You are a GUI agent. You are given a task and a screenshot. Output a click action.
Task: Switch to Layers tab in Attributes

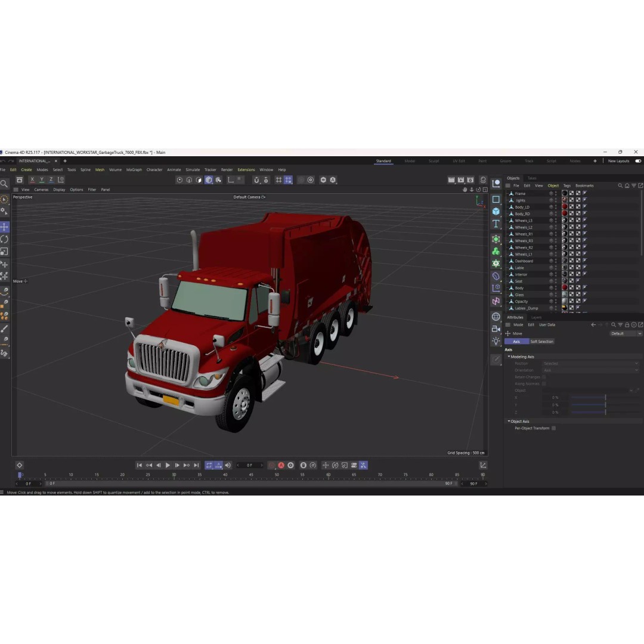coord(537,317)
